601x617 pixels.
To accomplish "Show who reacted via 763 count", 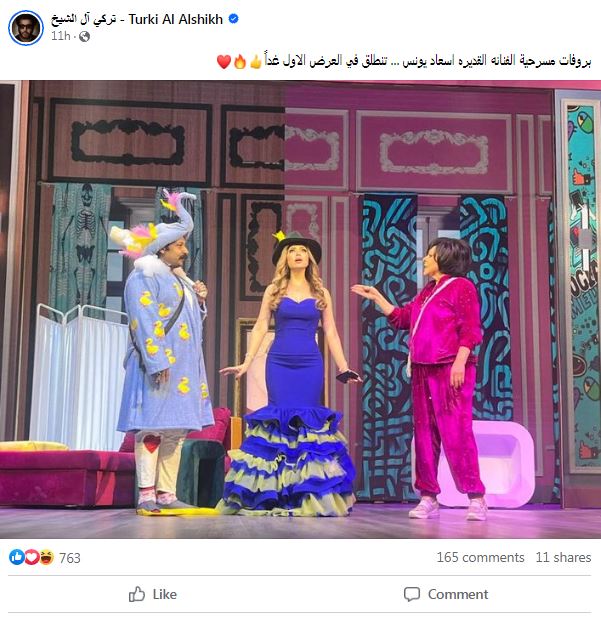I will coord(70,558).
